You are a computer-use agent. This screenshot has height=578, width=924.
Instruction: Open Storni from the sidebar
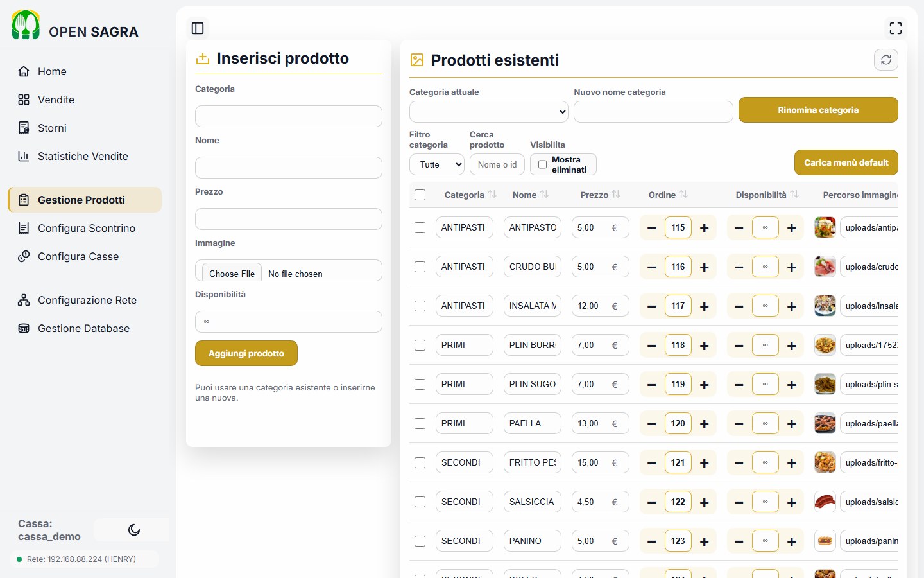[85, 128]
